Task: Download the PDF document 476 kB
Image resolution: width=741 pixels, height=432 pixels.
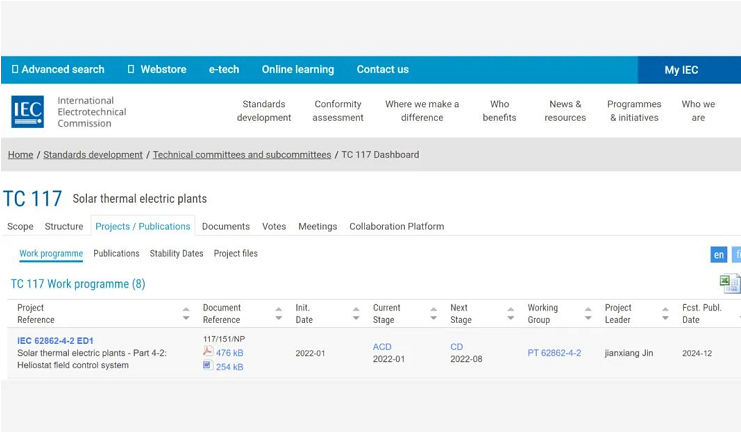Action: (229, 353)
